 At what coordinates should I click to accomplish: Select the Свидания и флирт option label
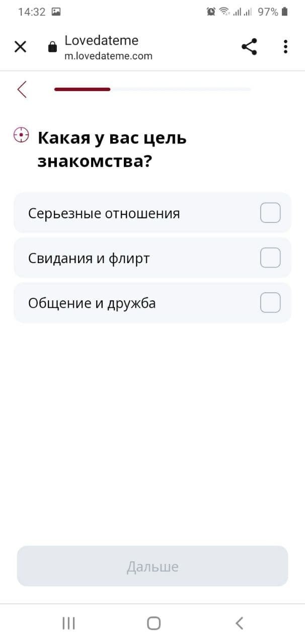click(x=89, y=258)
